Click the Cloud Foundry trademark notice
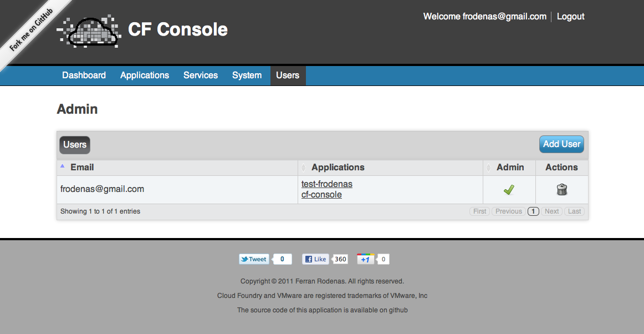This screenshot has height=334, width=644. point(323,296)
